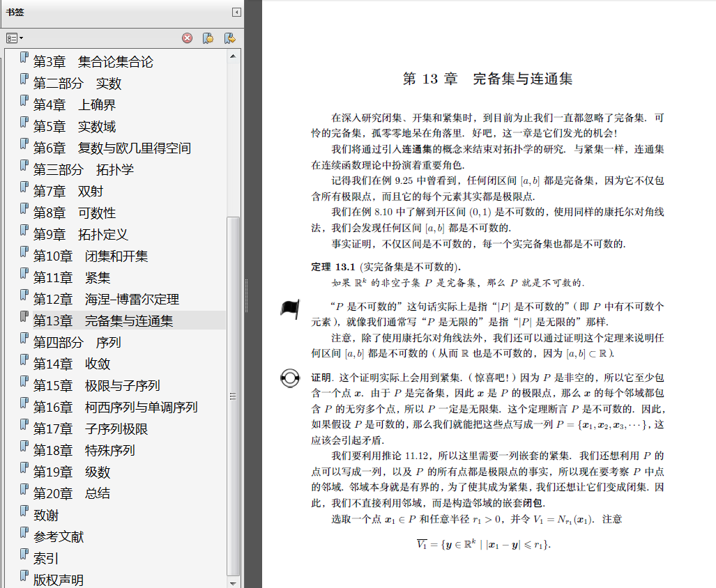Open bookmark 第4章 上确界
The width and height of the screenshot is (716, 588).
[75, 105]
